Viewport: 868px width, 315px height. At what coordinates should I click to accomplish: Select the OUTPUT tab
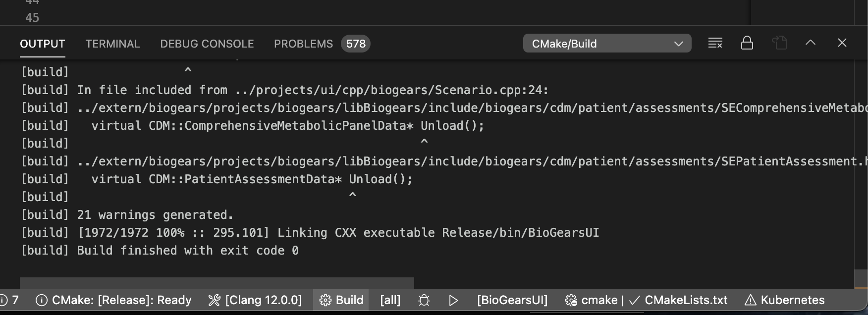[x=43, y=44]
